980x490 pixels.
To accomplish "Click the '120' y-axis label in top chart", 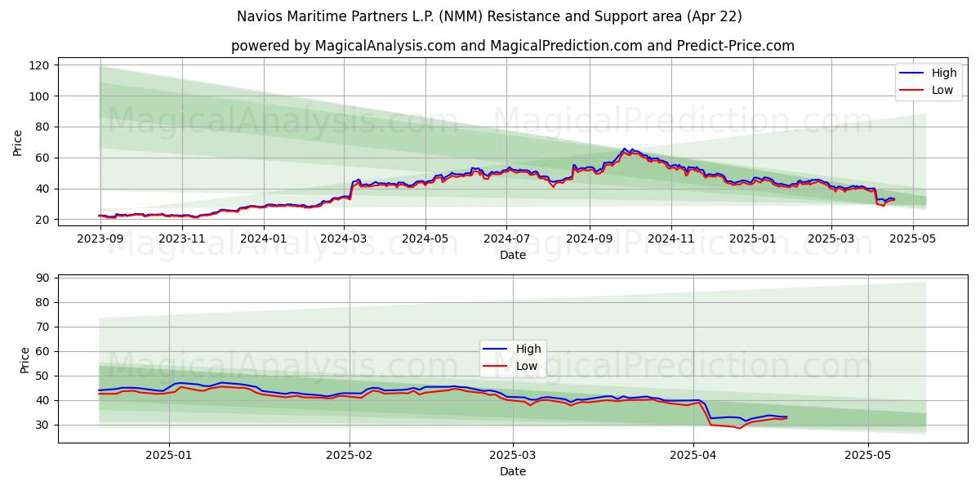I will [41, 65].
